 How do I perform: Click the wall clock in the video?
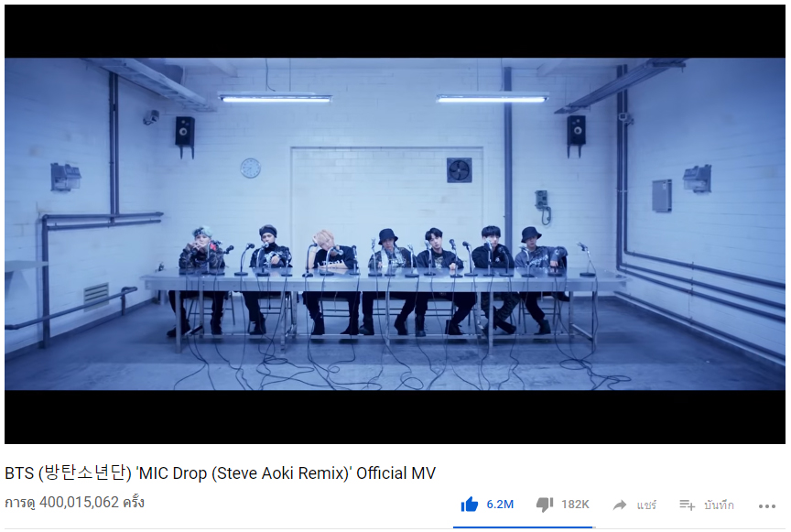(250, 168)
